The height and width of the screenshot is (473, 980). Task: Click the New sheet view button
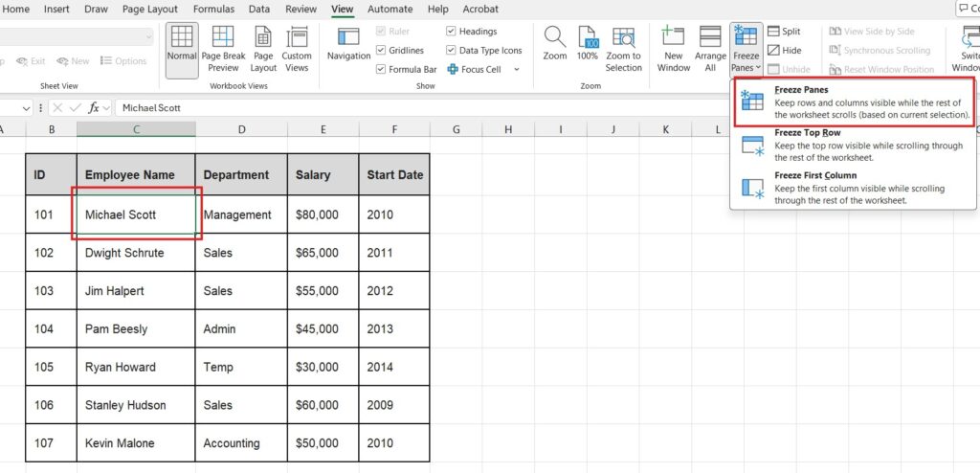(73, 61)
